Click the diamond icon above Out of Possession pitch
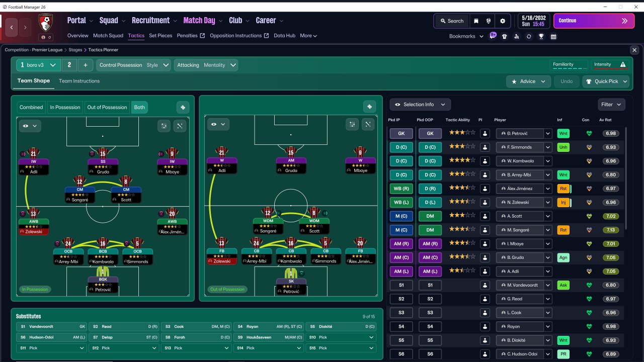The image size is (644, 362). pos(369,107)
